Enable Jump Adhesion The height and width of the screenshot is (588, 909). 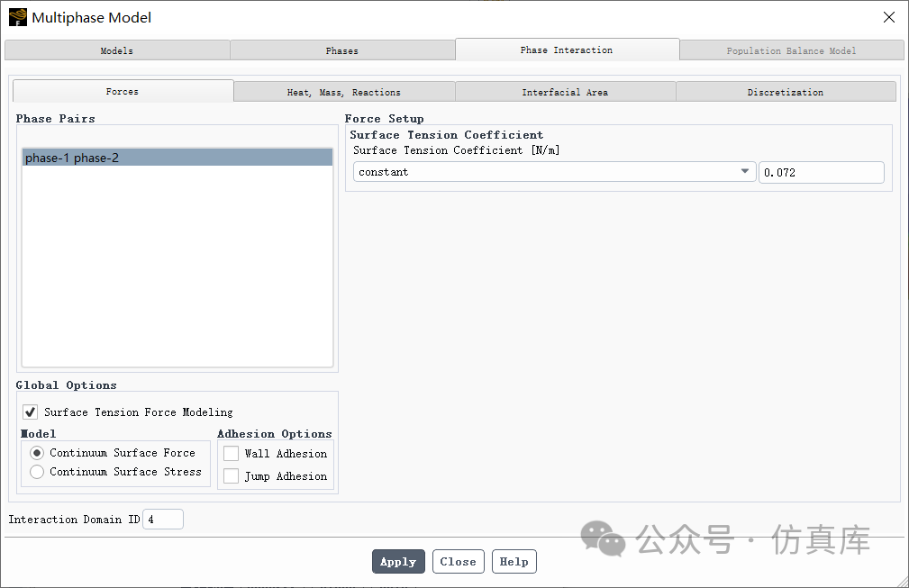click(x=231, y=475)
